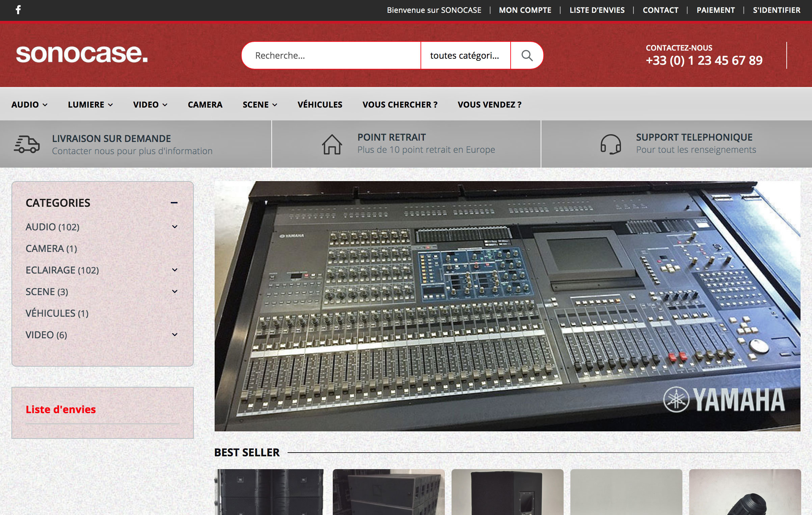Click the sonocase logo

[82, 54]
